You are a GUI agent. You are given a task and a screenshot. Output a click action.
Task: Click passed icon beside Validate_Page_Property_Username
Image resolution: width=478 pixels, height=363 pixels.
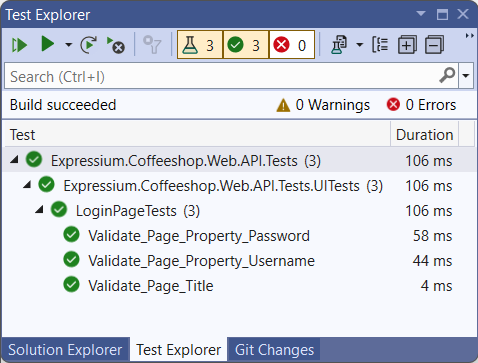tap(71, 259)
